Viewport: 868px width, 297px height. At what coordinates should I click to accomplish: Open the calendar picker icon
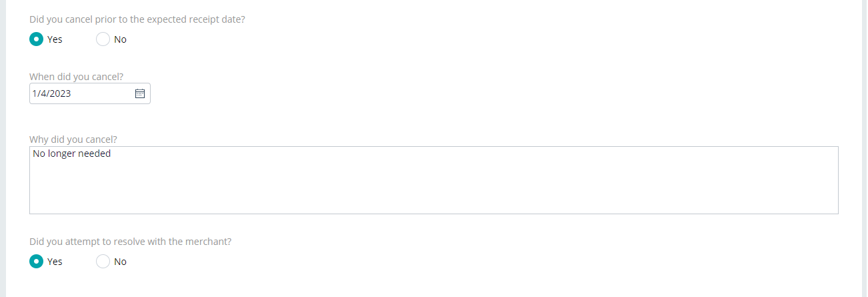pyautogui.click(x=140, y=93)
